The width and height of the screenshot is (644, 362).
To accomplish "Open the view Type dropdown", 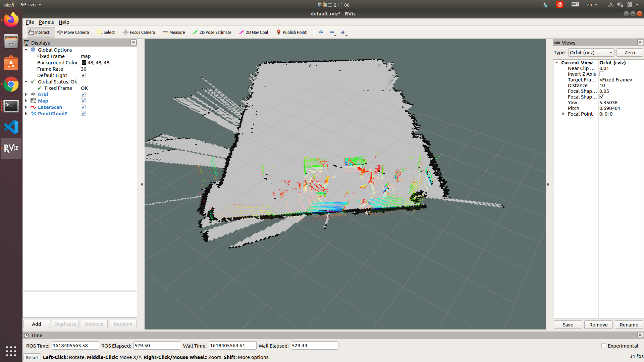I will [x=591, y=53].
